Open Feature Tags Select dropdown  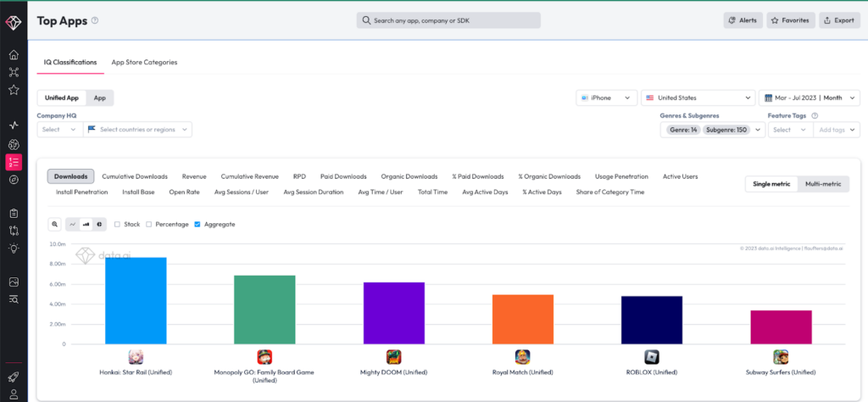point(790,130)
